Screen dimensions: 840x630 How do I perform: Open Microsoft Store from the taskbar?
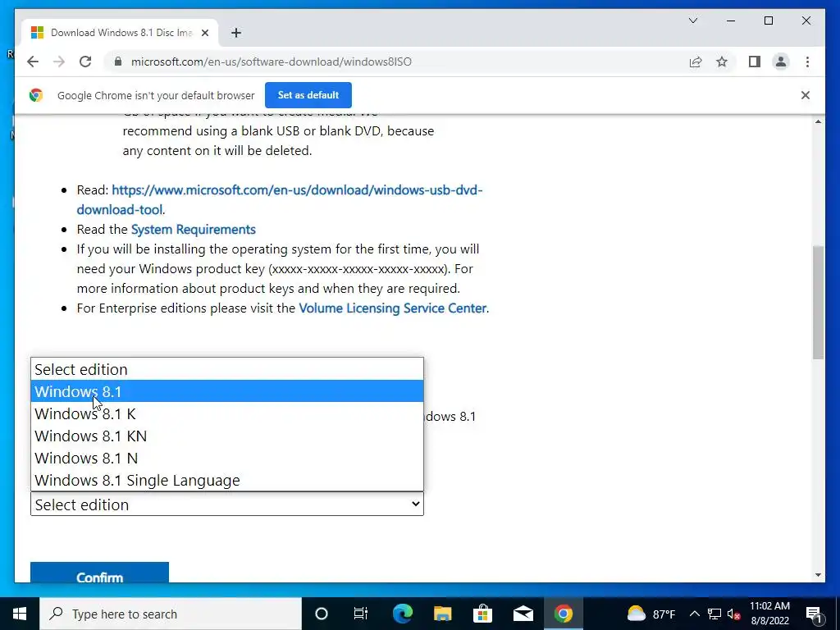tap(482, 614)
